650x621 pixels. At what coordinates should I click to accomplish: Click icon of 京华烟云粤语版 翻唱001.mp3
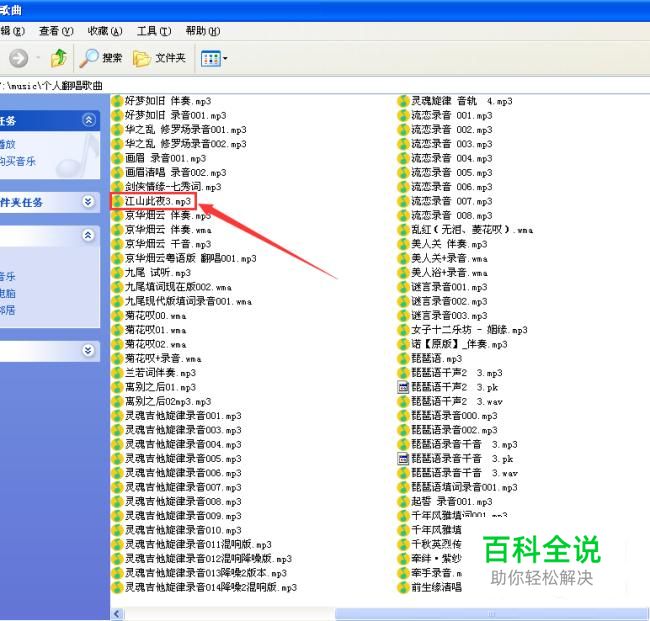tap(118, 258)
